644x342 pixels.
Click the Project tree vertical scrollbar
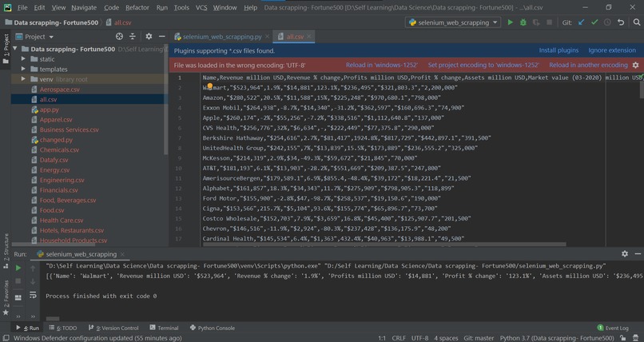click(x=166, y=100)
